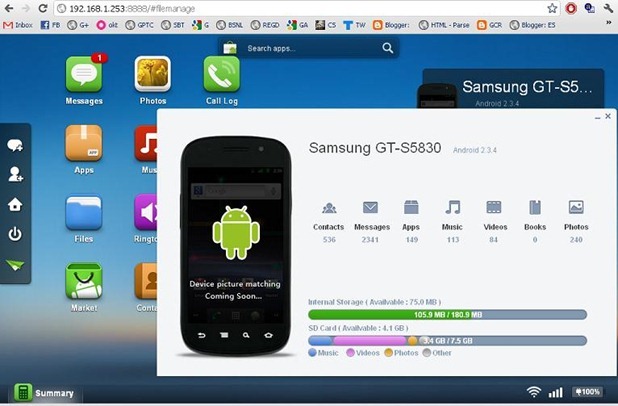Click the Music icon showing 113

[x=452, y=207]
